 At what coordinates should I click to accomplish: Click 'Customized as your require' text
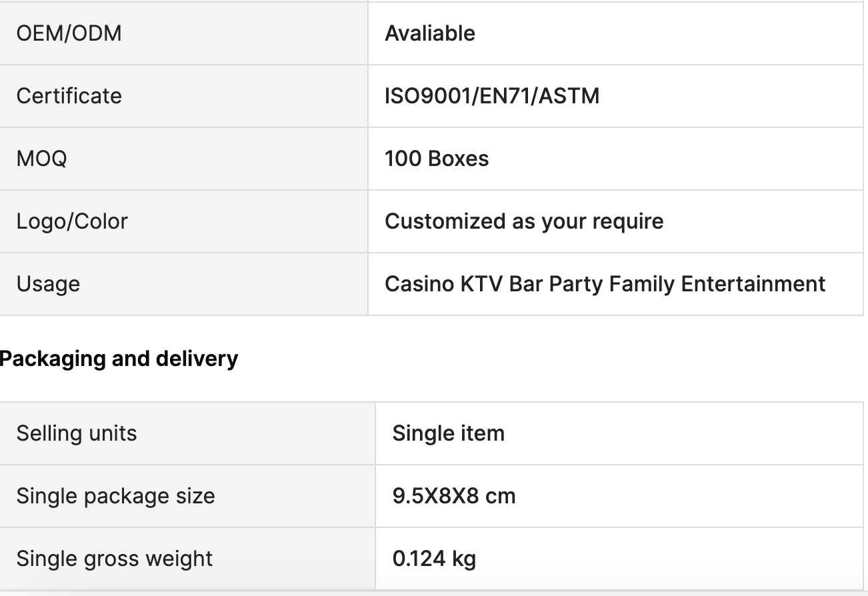click(x=524, y=221)
